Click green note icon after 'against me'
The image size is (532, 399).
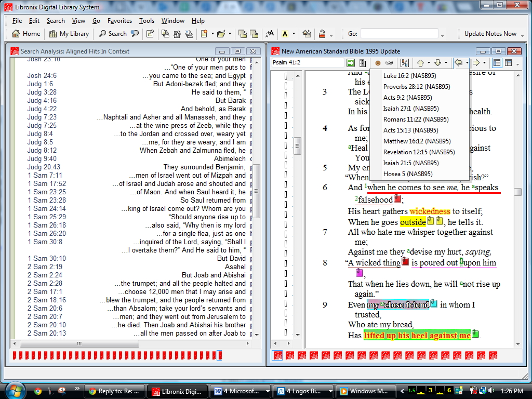coord(476,334)
